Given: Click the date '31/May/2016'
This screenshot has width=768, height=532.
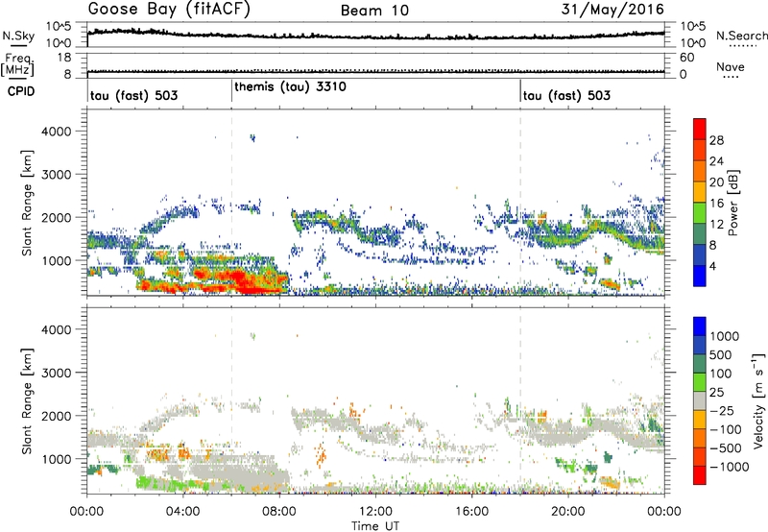Looking at the screenshot, I should [x=612, y=9].
